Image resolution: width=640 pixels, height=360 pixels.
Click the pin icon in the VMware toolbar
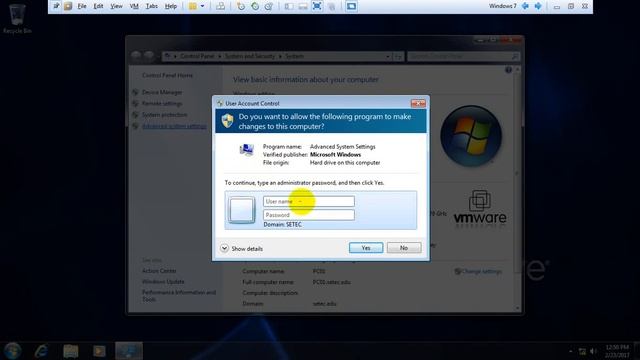(56, 6)
